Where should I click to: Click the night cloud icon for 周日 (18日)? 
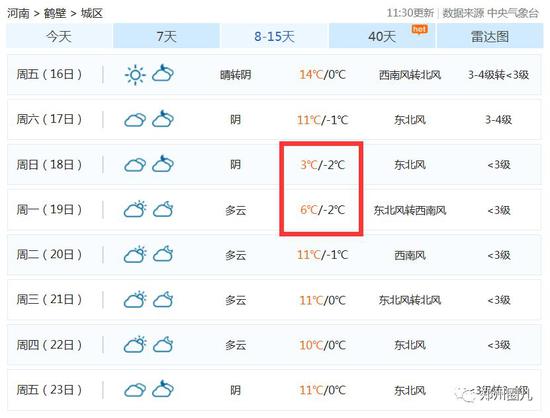click(163, 163)
